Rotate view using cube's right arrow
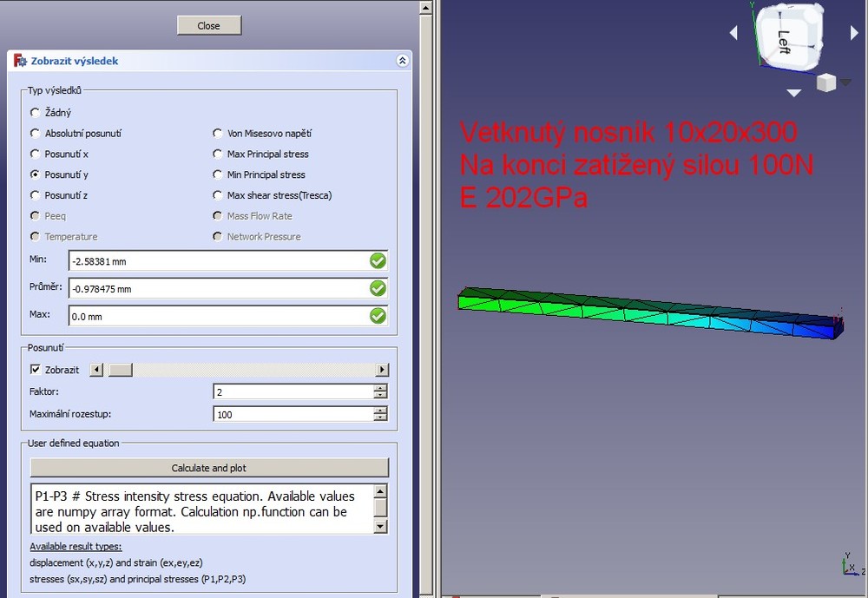This screenshot has width=868, height=598. (854, 33)
